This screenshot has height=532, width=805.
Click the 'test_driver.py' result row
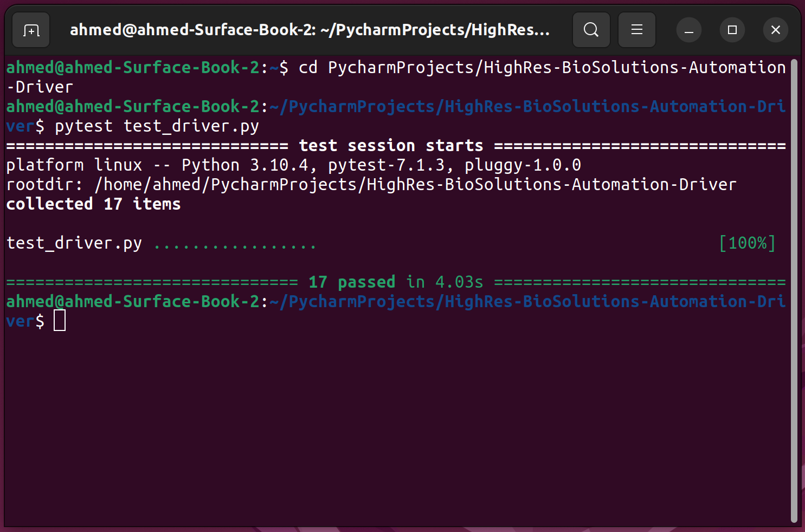391,243
